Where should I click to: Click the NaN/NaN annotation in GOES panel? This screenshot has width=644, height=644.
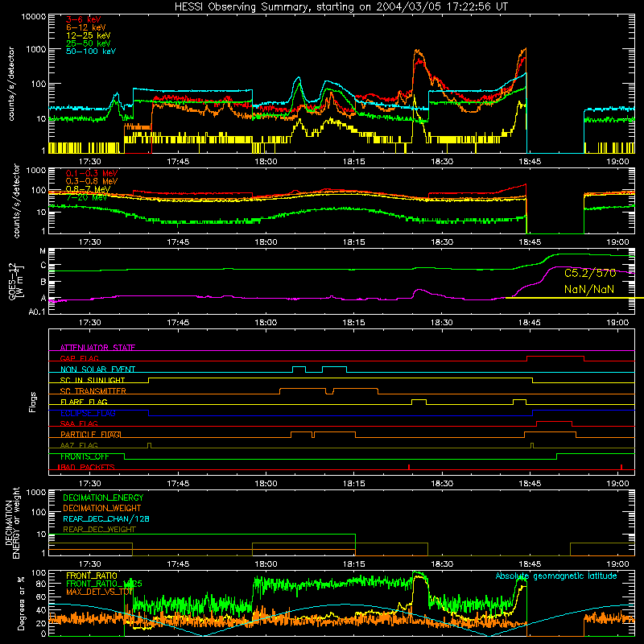pos(589,289)
